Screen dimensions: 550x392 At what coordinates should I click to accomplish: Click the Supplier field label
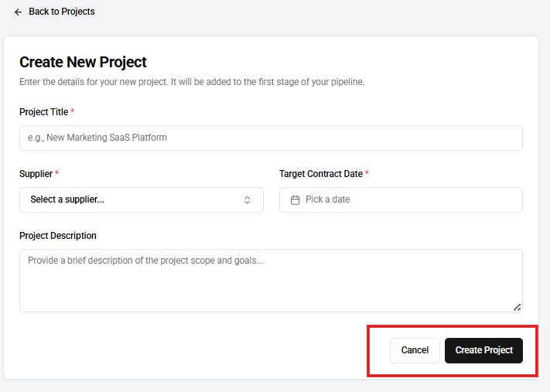click(36, 174)
